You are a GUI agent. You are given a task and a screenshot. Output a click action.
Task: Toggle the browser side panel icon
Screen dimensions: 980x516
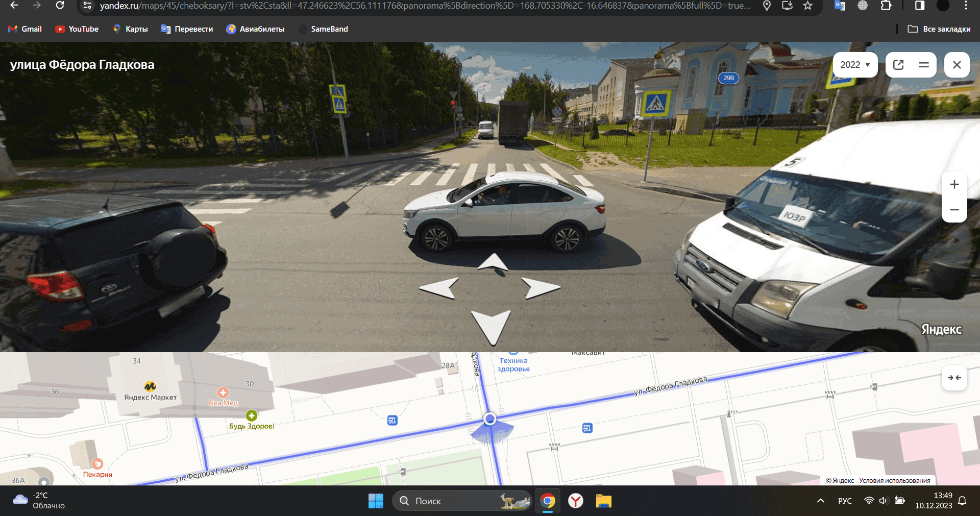coord(919,6)
